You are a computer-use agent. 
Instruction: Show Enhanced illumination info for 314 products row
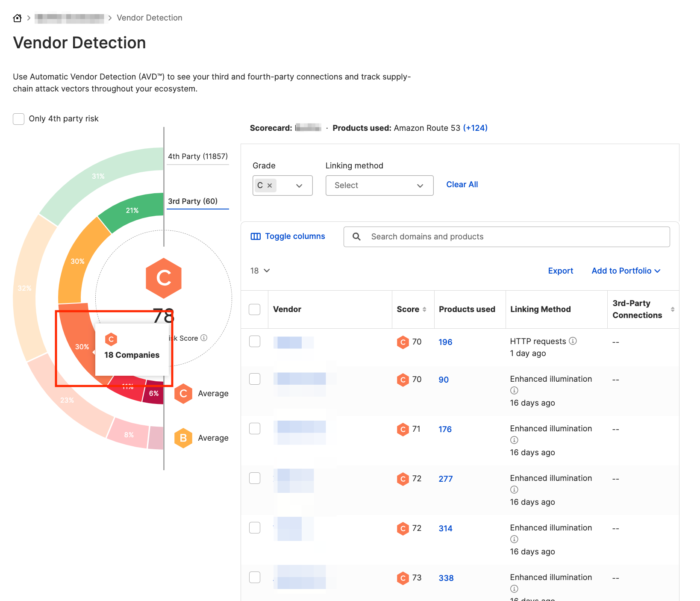pyautogui.click(x=514, y=539)
